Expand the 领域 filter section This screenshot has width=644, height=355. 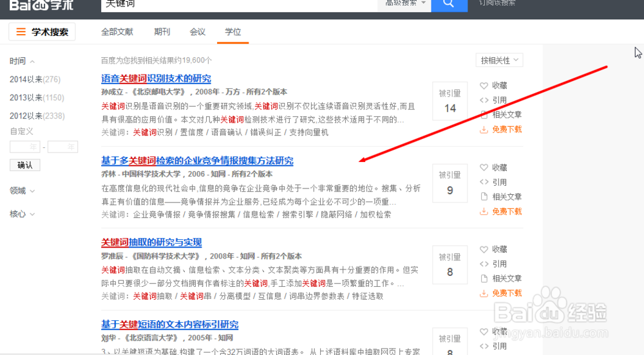pyautogui.click(x=22, y=190)
